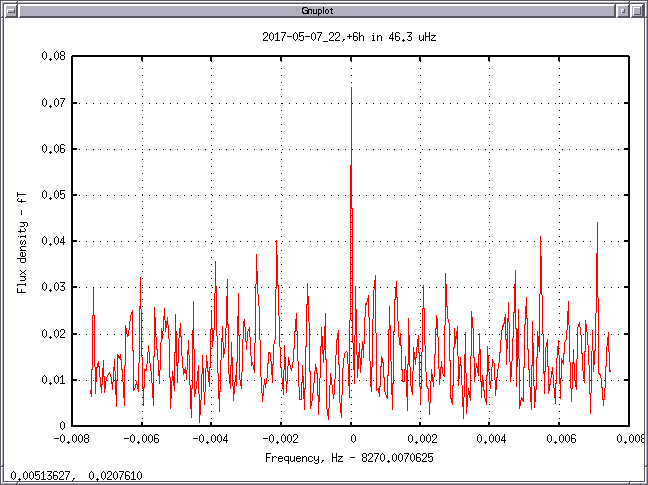
Task: Click the mouse coordinates readout in status area
Action: [75, 476]
